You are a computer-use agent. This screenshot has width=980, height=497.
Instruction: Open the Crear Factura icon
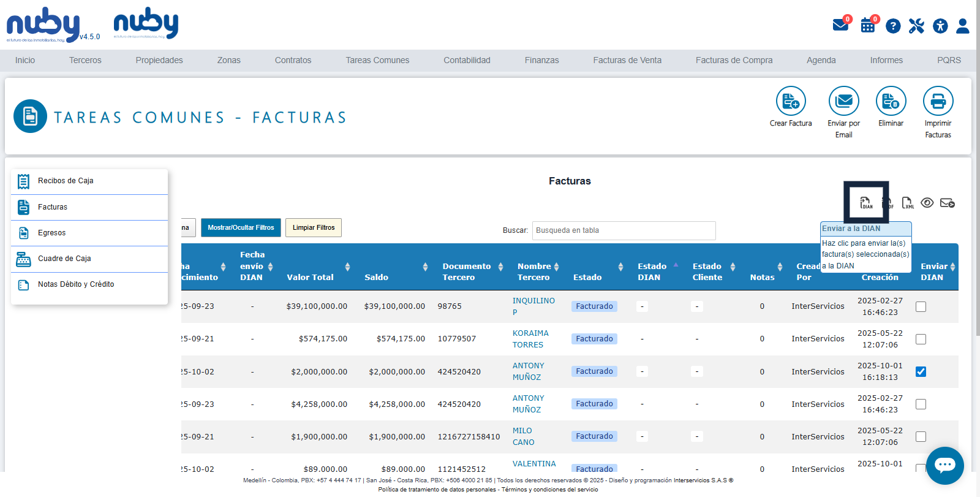(791, 102)
